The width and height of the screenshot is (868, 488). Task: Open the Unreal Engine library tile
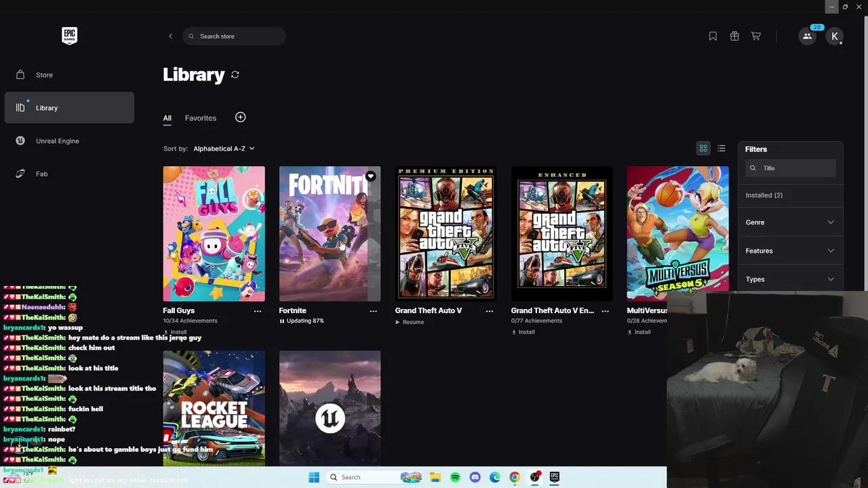pos(330,408)
